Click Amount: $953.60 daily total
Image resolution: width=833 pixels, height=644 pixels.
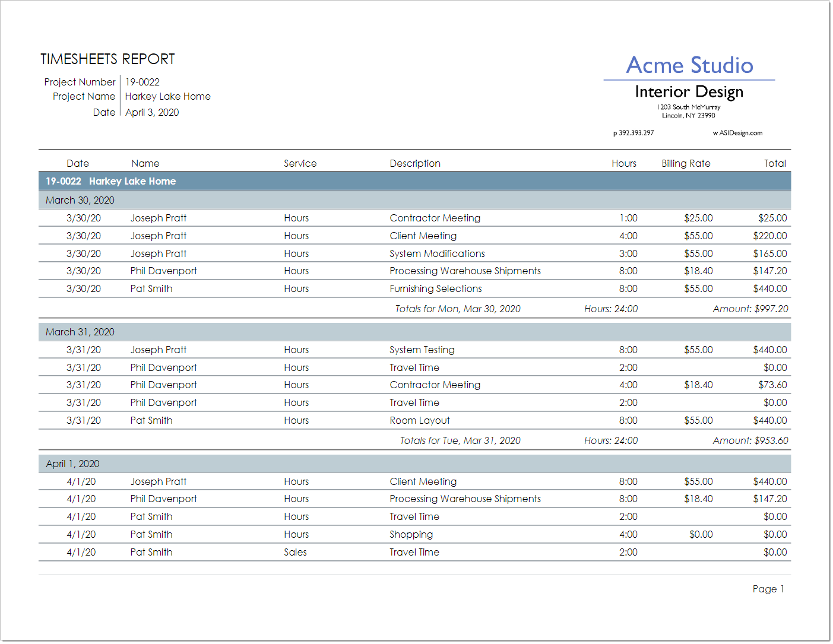tap(750, 440)
